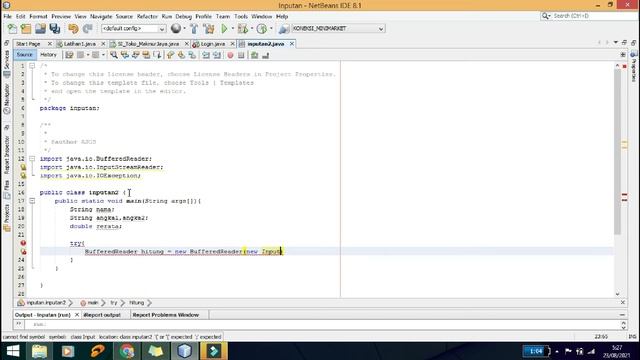Image resolution: width=640 pixels, height=360 pixels.
Task: Click the Find Previous Occurrence icon
Action: tap(125, 55)
